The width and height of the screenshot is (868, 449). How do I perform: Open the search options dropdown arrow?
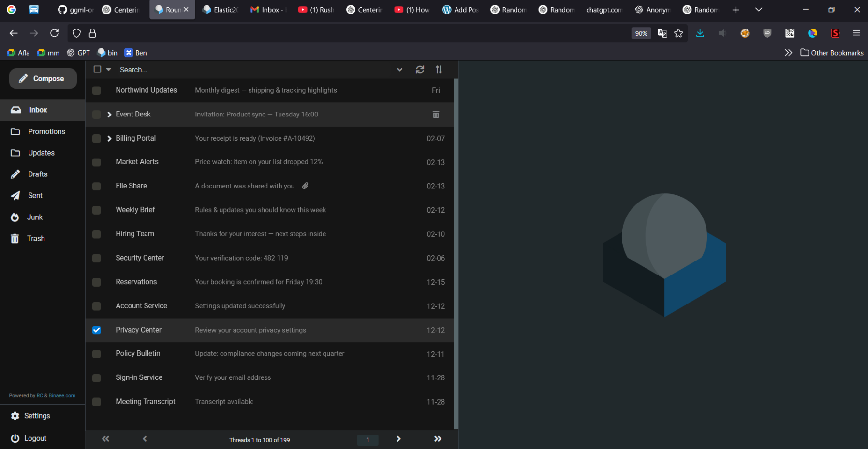click(x=399, y=70)
